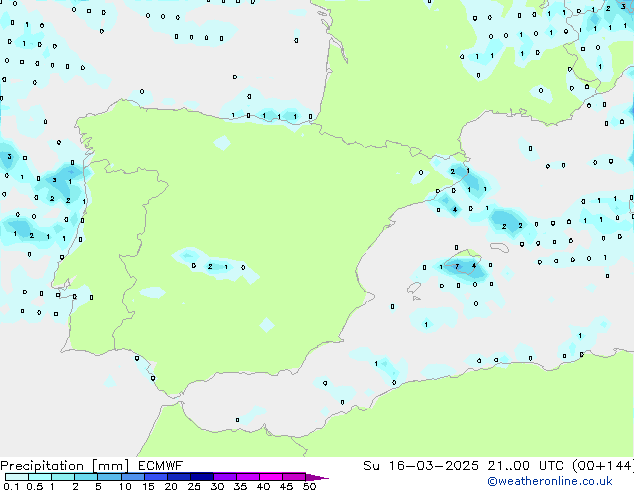Image resolution: width=634 pixels, height=490 pixels.
Task: Click the 'ECMWF' model label
Action: point(161,466)
